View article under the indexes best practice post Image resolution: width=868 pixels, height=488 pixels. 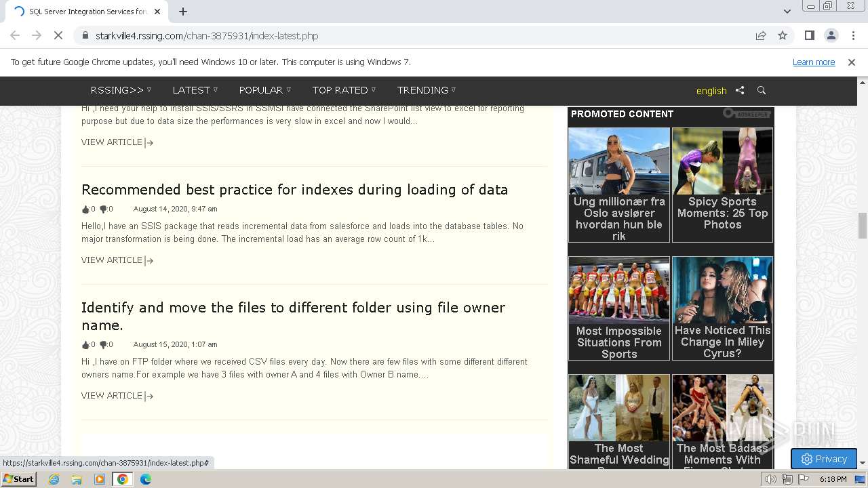point(117,260)
